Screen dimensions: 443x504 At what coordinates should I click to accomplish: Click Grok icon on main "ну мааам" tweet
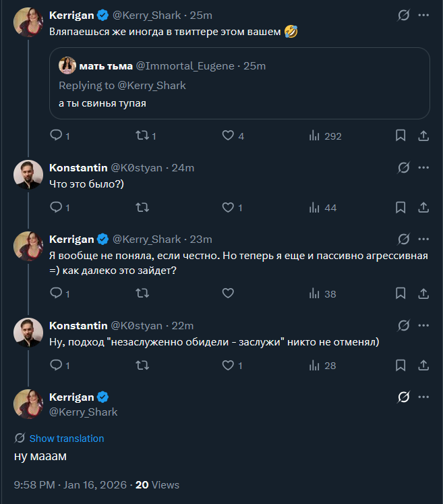tap(404, 397)
